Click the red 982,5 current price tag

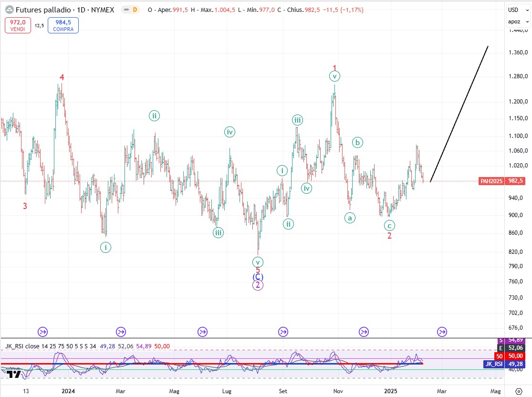pos(515,181)
